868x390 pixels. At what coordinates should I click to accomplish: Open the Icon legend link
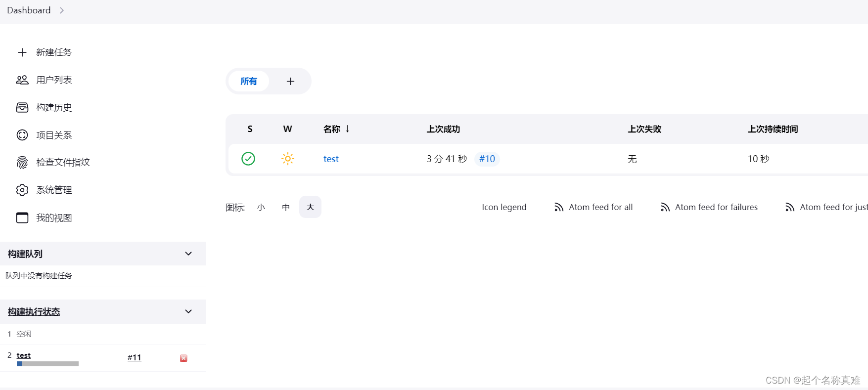click(504, 207)
